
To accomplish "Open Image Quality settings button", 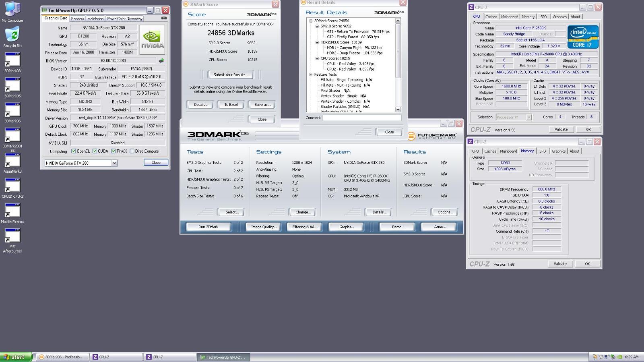I will tap(264, 227).
